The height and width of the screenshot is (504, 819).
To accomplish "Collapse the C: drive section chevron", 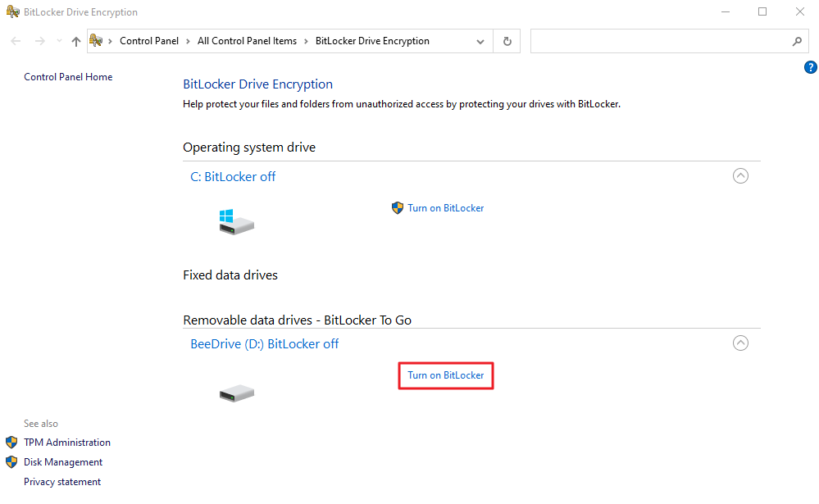I will tap(740, 176).
